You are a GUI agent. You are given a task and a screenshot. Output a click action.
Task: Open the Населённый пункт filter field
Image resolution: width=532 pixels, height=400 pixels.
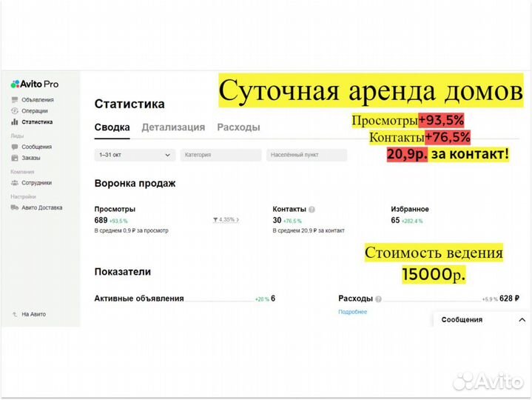[307, 155]
